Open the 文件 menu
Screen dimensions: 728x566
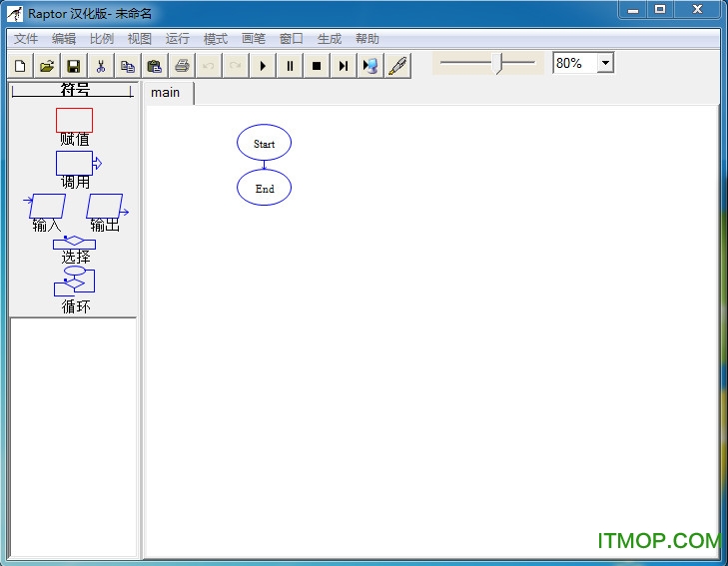(x=26, y=39)
